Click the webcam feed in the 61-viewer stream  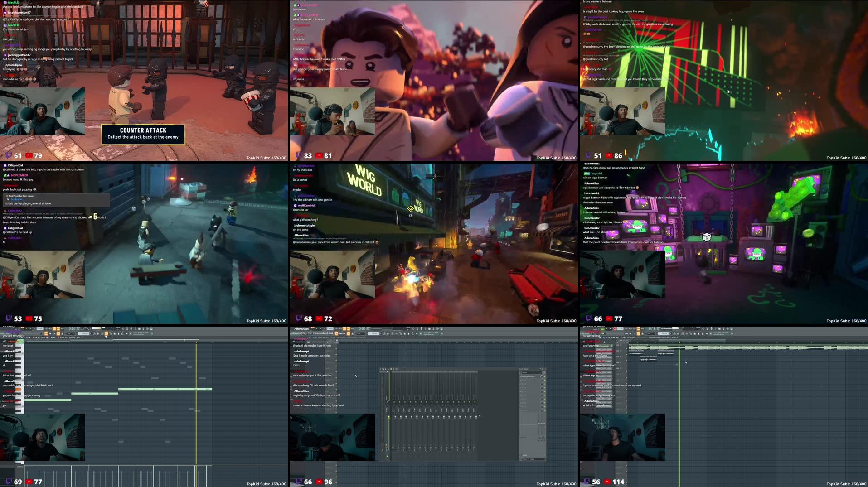[x=42, y=111]
